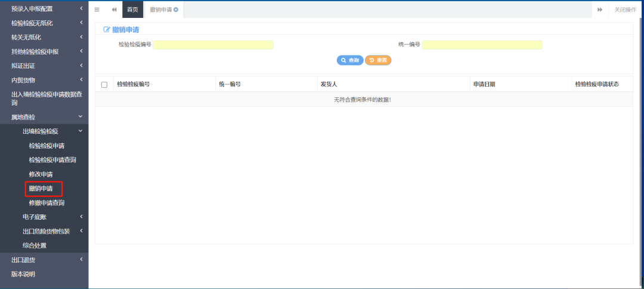Open 版本说明 in the sidebar
The width and height of the screenshot is (644, 289).
[23, 274]
